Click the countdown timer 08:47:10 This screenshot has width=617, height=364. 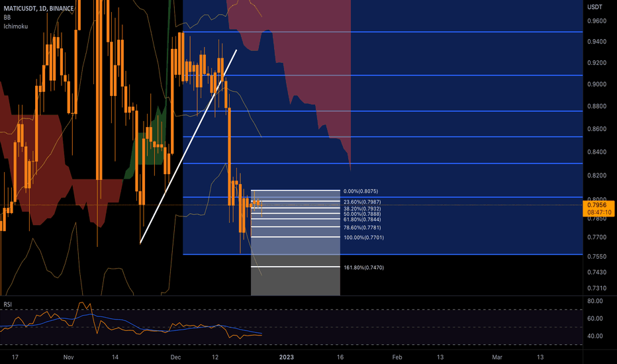click(599, 212)
